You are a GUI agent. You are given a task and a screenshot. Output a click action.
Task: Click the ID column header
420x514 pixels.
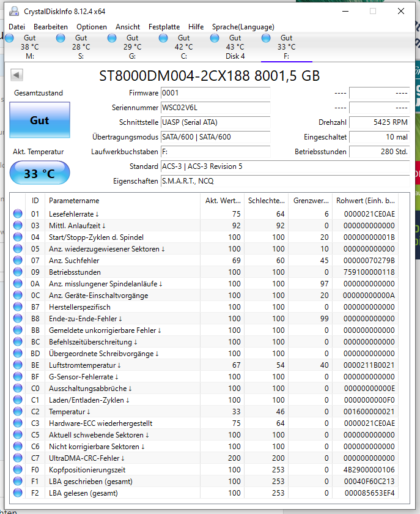35,201
